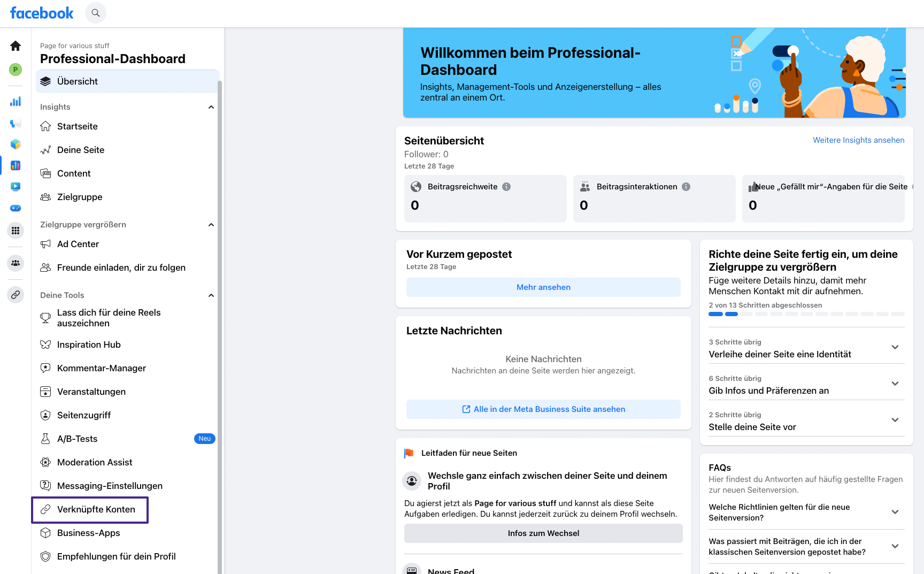
Task: Show info for Beitragsreichweite
Action: pos(506,187)
